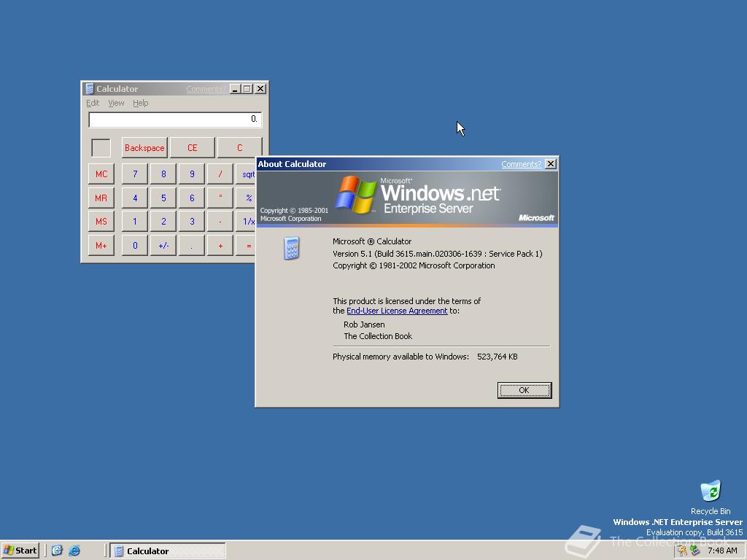
Task: Click OK in About Calculator dialog
Action: pyautogui.click(x=524, y=390)
